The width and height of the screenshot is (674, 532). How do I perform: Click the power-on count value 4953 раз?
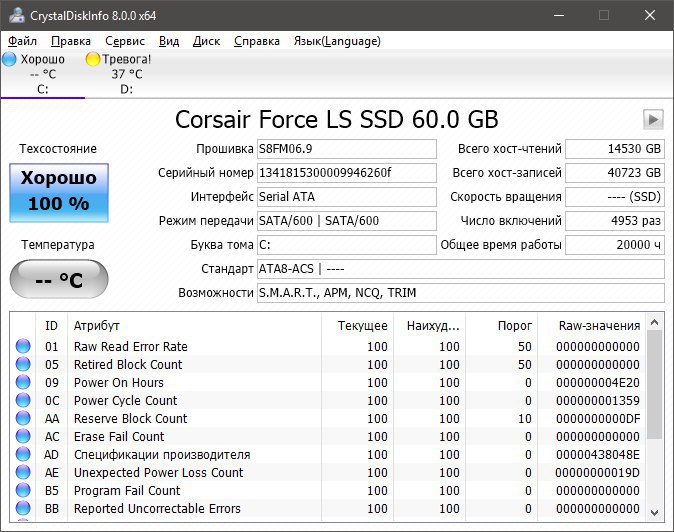(x=615, y=221)
